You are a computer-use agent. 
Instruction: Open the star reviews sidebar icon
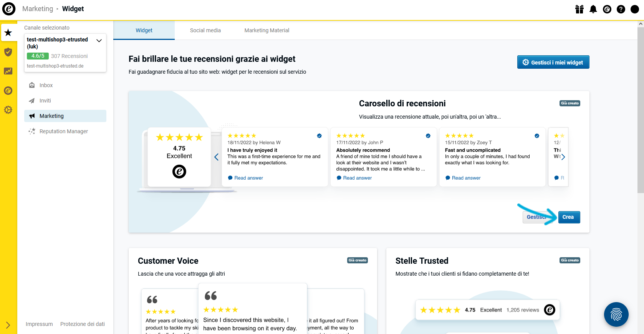coord(8,33)
